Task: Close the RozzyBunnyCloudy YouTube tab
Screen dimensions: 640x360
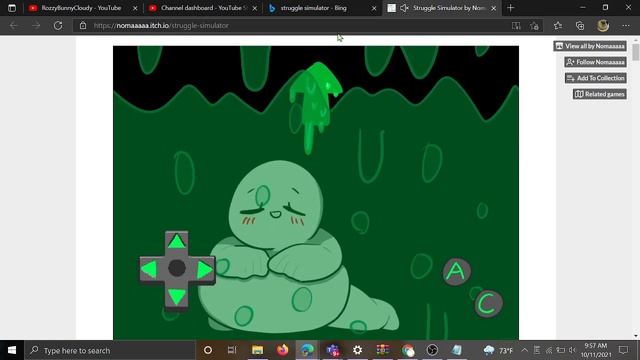Action: (x=135, y=8)
